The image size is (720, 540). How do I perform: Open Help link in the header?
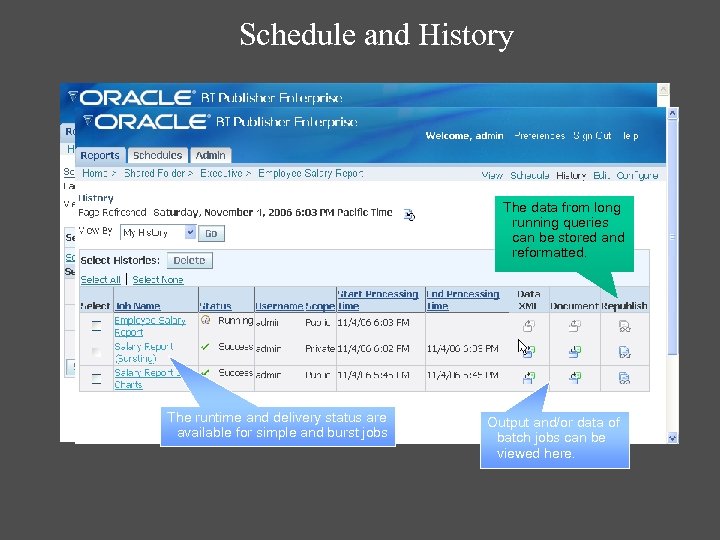(x=630, y=136)
